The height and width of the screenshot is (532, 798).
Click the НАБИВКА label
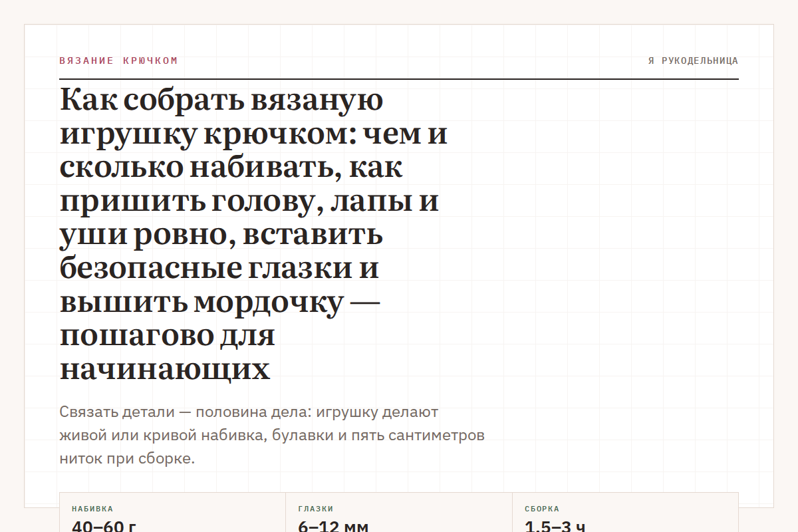click(92, 509)
